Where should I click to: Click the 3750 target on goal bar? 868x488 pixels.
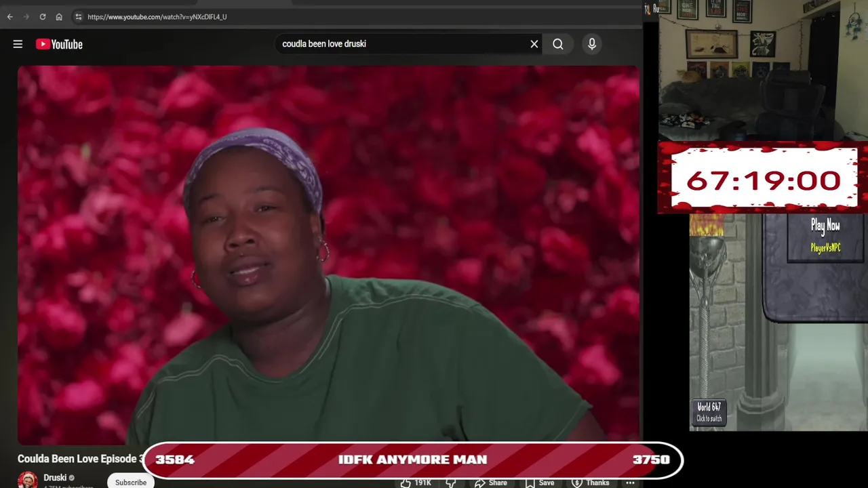point(651,460)
